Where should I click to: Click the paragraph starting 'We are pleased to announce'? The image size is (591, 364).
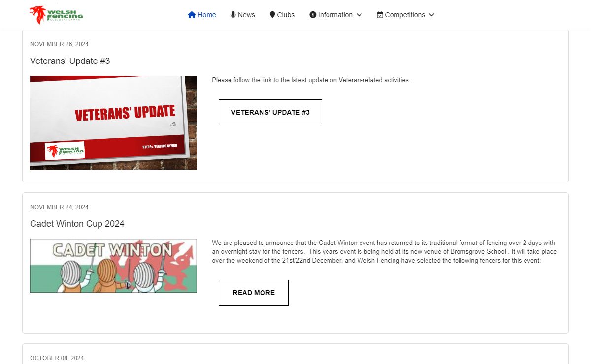385,252
